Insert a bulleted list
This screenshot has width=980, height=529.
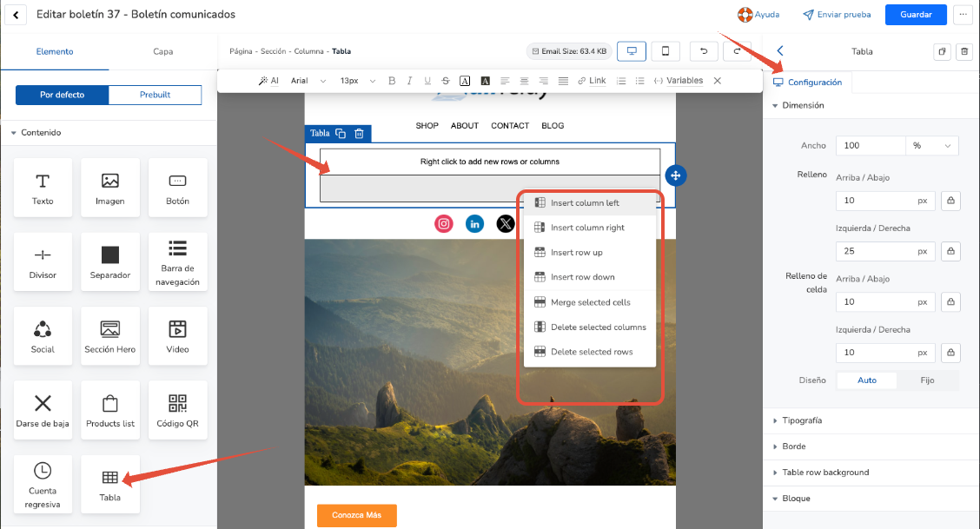(639, 81)
